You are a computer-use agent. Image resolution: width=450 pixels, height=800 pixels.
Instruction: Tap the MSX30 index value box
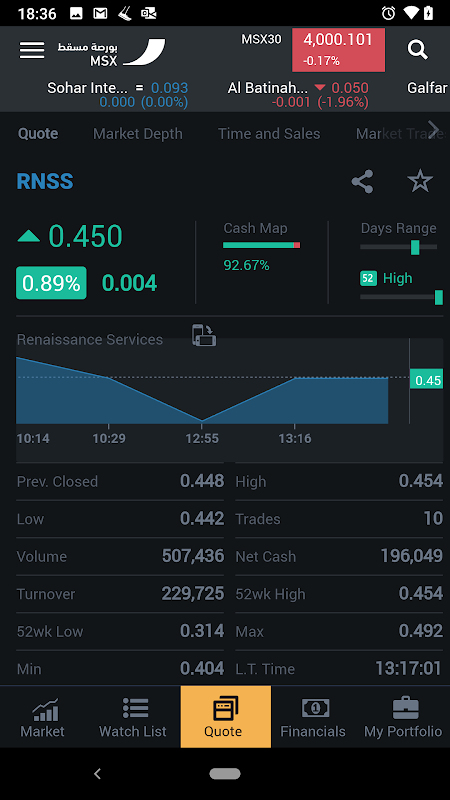click(338, 50)
